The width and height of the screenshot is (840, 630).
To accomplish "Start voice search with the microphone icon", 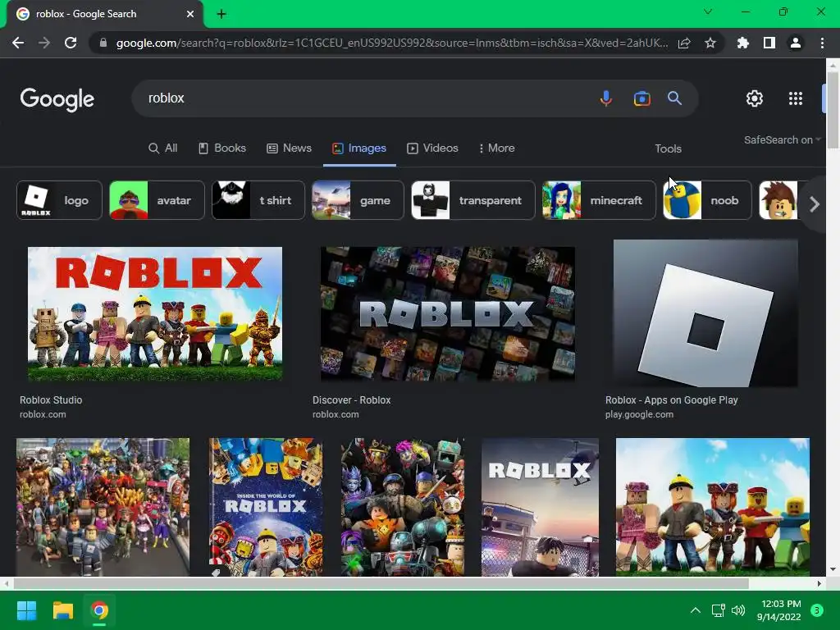I will point(606,98).
